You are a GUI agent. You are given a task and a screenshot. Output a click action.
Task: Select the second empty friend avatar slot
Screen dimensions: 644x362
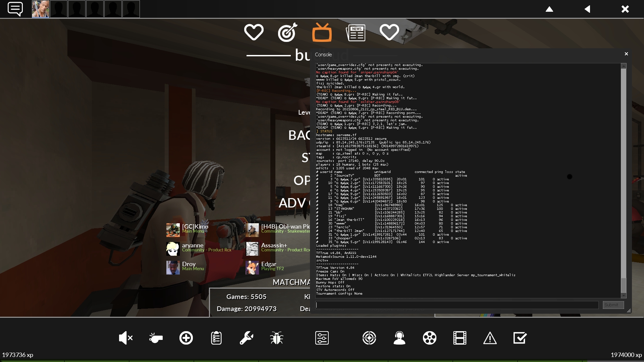(77, 9)
